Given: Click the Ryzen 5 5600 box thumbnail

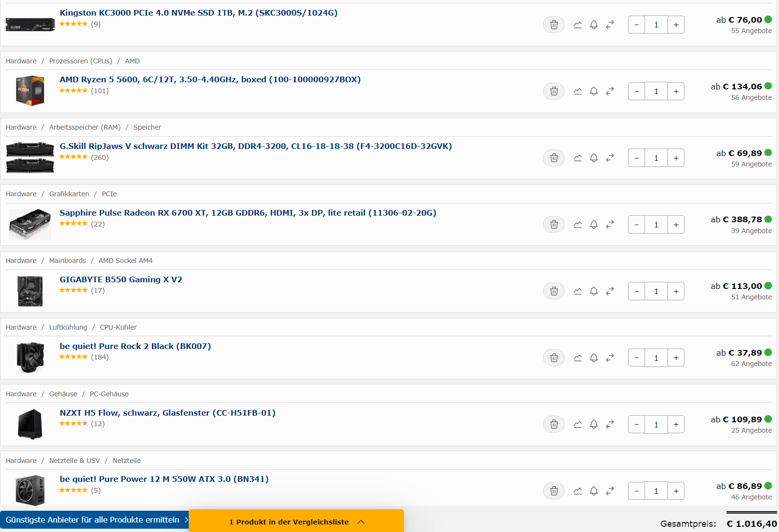Looking at the screenshot, I should [30, 90].
